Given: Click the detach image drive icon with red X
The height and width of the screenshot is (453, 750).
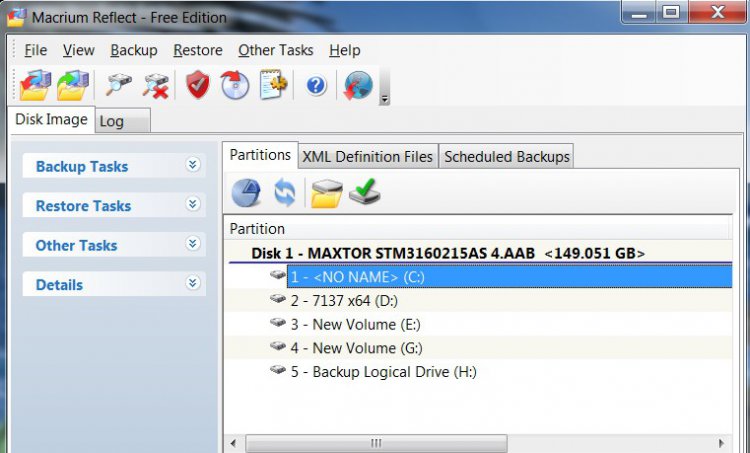Looking at the screenshot, I should pos(155,86).
